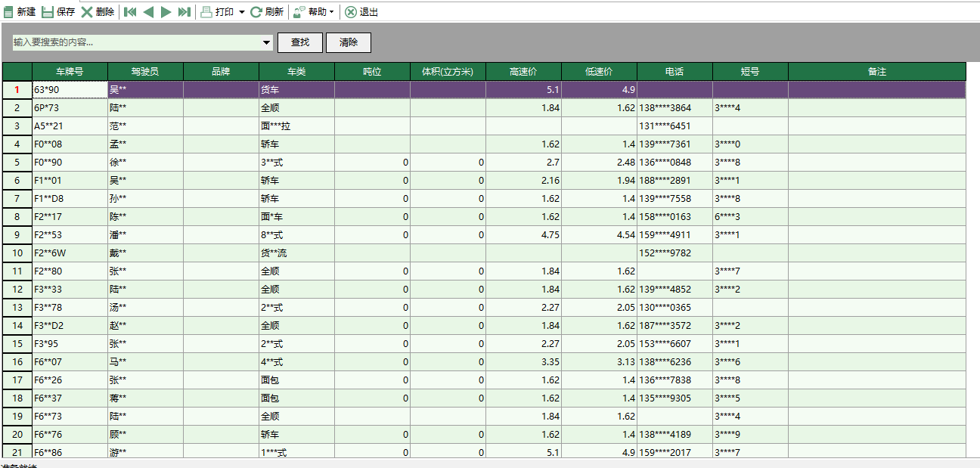The image size is (980, 468).
Task: Open the print options dropdown arrow
Action: [x=241, y=11]
